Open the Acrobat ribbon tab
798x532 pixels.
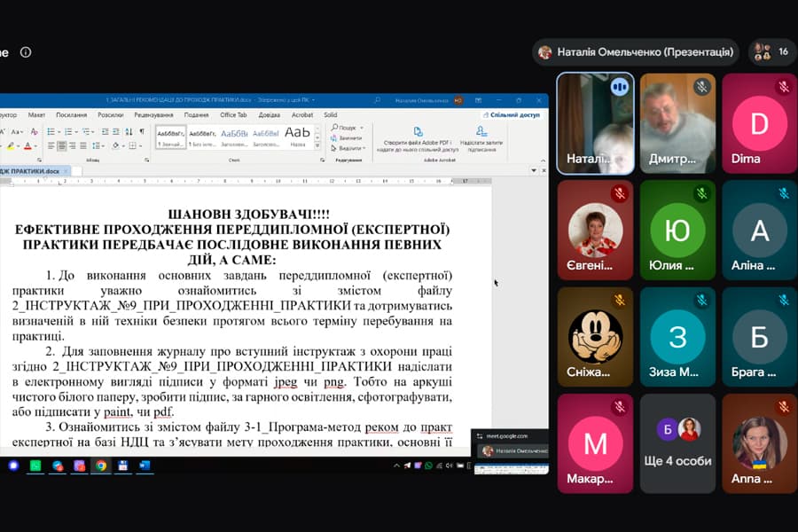click(302, 115)
